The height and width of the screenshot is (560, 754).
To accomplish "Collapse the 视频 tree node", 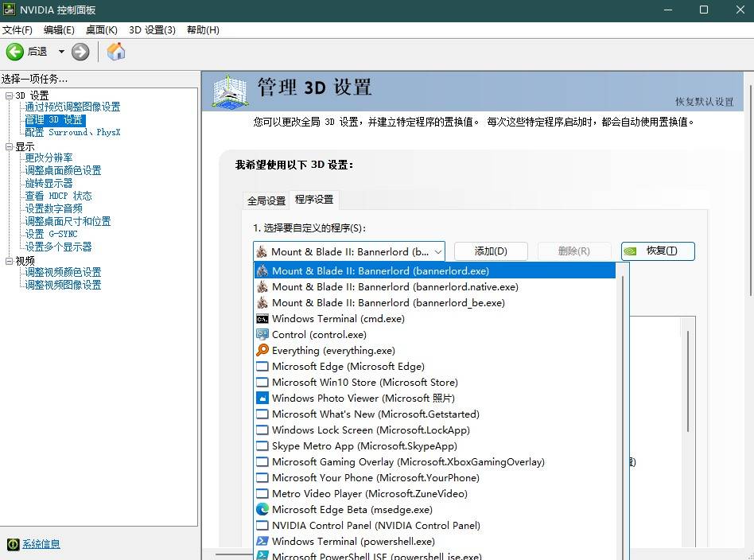I will 9,261.
